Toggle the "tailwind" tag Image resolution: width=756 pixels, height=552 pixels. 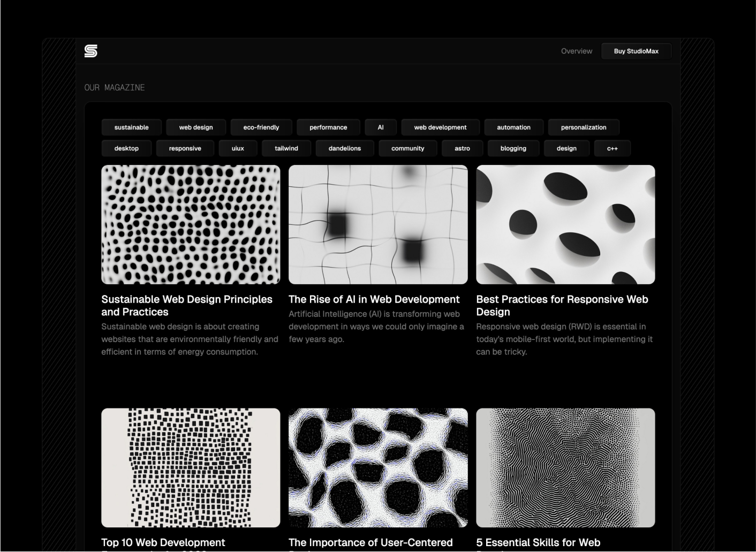(x=286, y=148)
